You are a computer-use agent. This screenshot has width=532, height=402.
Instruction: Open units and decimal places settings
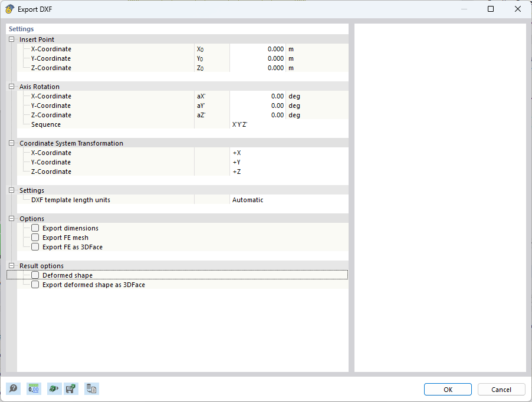click(34, 388)
